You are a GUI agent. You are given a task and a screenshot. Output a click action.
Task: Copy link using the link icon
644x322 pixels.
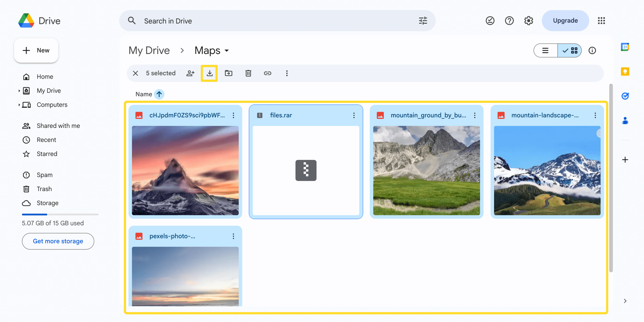pos(267,73)
